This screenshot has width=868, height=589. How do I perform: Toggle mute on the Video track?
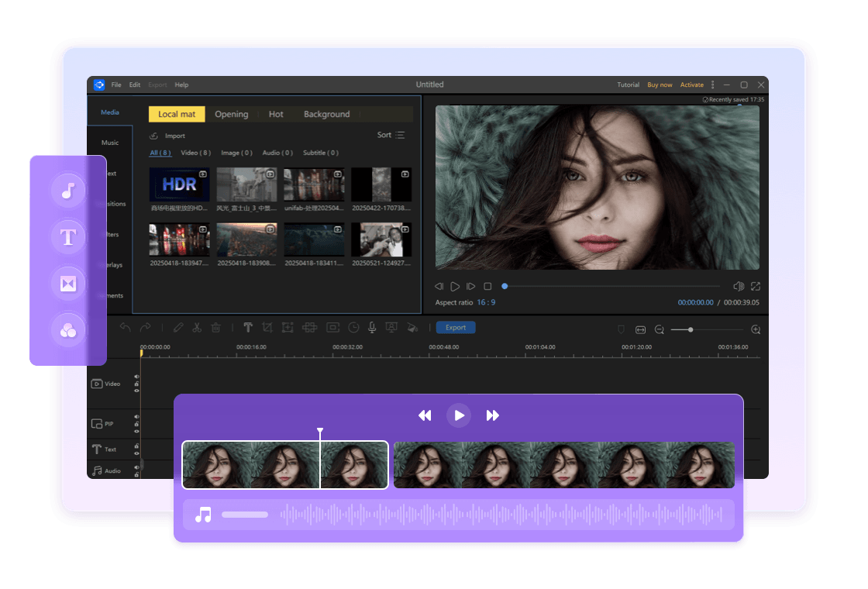point(138,378)
